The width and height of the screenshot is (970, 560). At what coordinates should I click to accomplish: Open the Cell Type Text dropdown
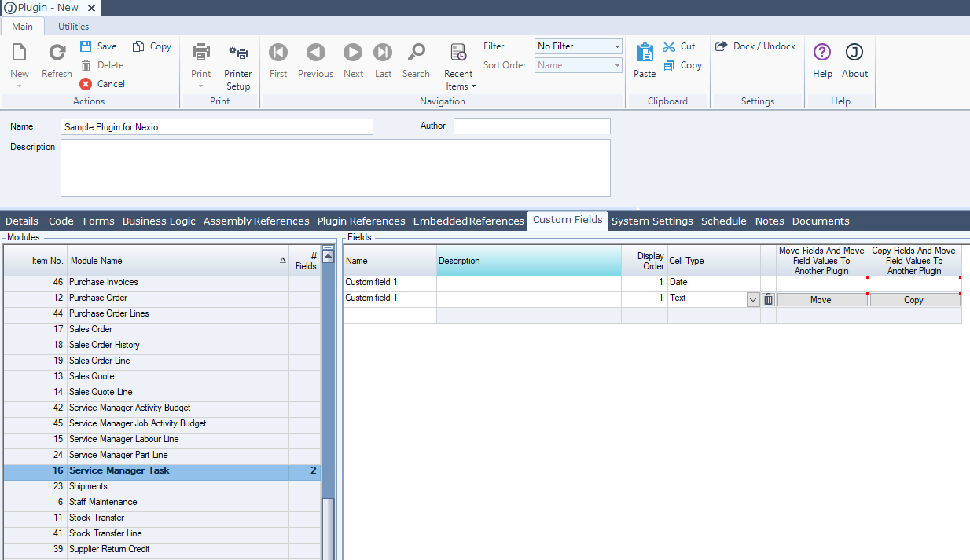752,299
